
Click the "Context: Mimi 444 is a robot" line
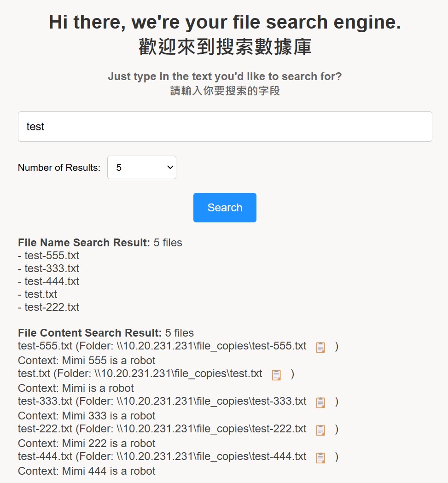tap(87, 471)
